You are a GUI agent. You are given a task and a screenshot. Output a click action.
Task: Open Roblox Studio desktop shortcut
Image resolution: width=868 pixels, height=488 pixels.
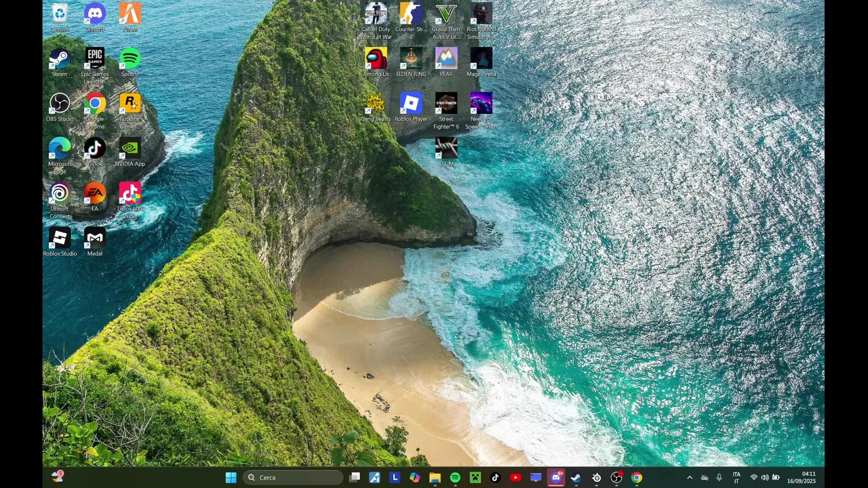point(60,241)
